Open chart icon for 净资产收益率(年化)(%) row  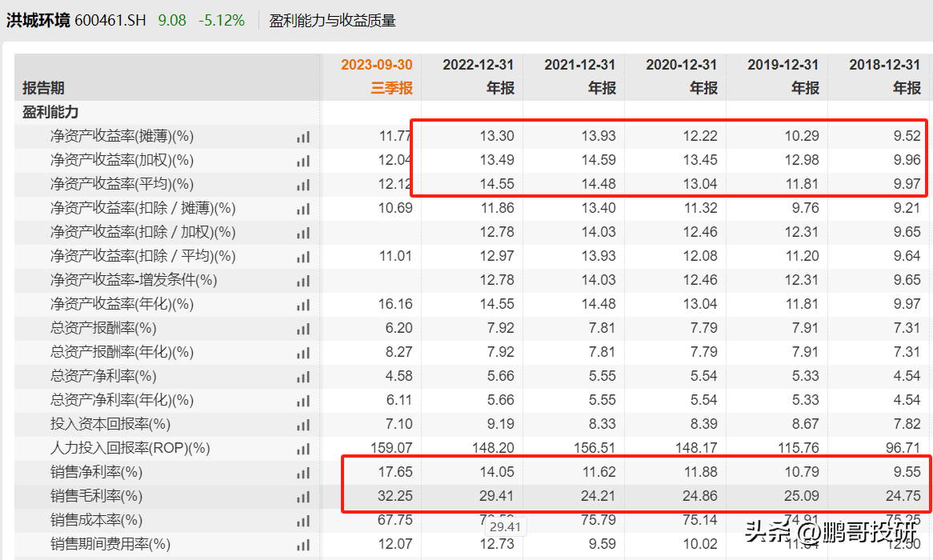pos(303,305)
